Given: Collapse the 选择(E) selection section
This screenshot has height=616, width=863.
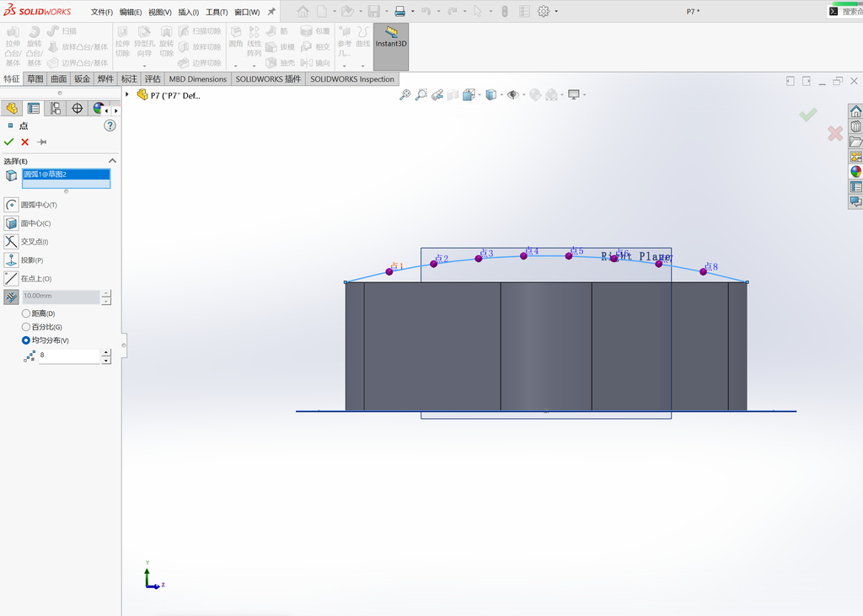Looking at the screenshot, I should pos(112,161).
